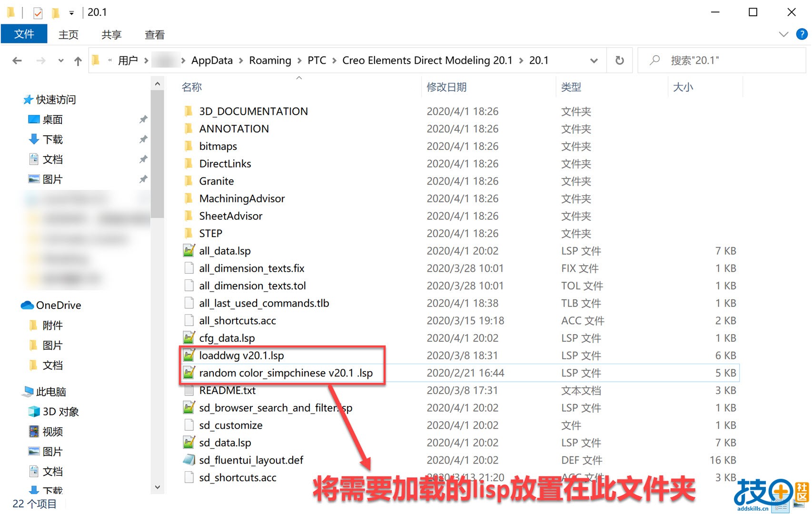Click the Properties checkmark icon in title bar

tap(38, 12)
